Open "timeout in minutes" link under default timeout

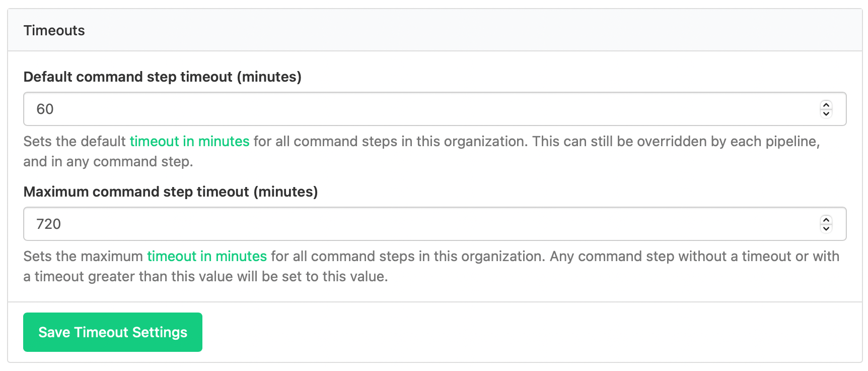189,141
